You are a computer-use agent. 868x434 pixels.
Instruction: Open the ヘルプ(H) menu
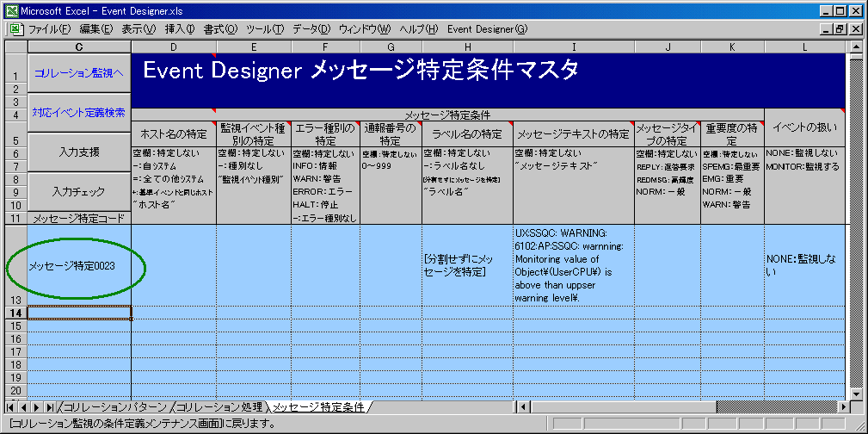(x=418, y=28)
